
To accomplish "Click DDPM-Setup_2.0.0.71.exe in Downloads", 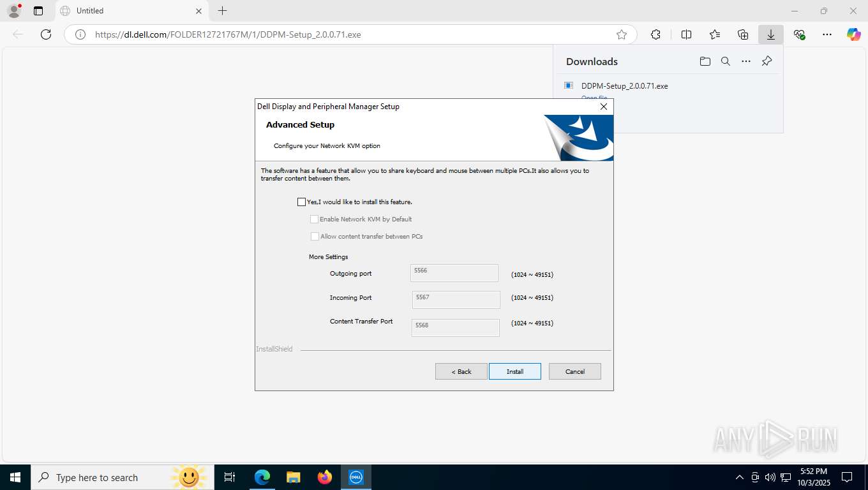I will click(x=624, y=86).
